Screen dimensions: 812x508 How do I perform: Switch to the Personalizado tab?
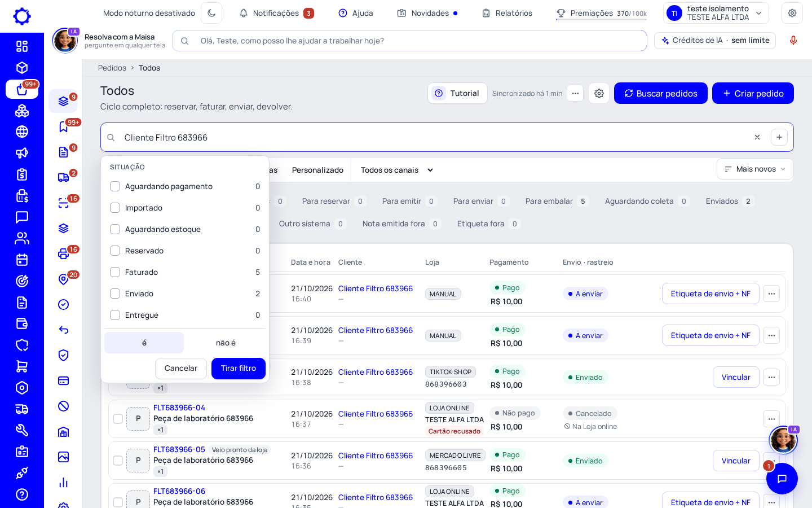317,170
